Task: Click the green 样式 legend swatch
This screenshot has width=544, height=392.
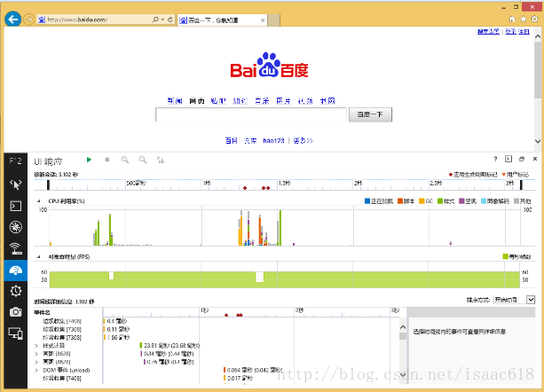Action: pyautogui.click(x=440, y=201)
